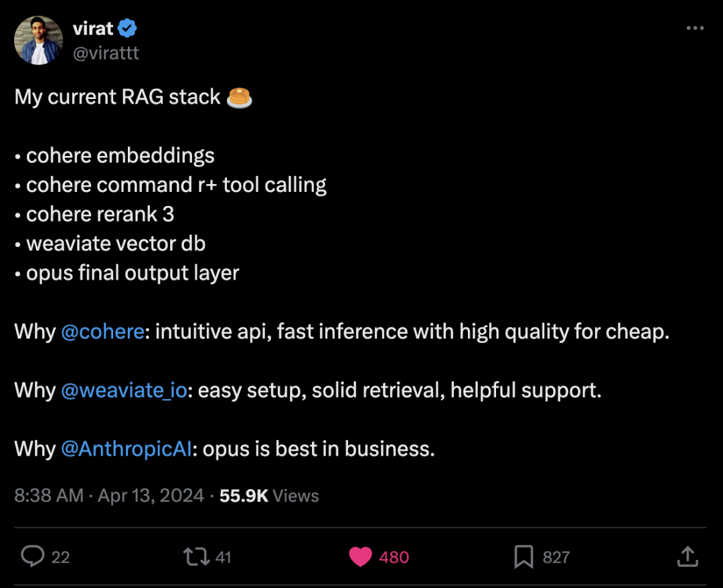This screenshot has width=723, height=588.
Task: Unlike the tweet via pink heart
Action: click(360, 557)
